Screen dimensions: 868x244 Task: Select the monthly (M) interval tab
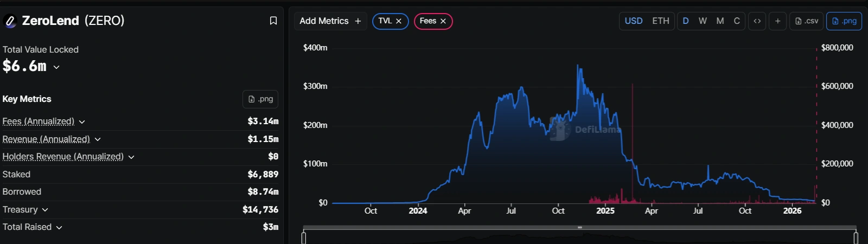720,21
